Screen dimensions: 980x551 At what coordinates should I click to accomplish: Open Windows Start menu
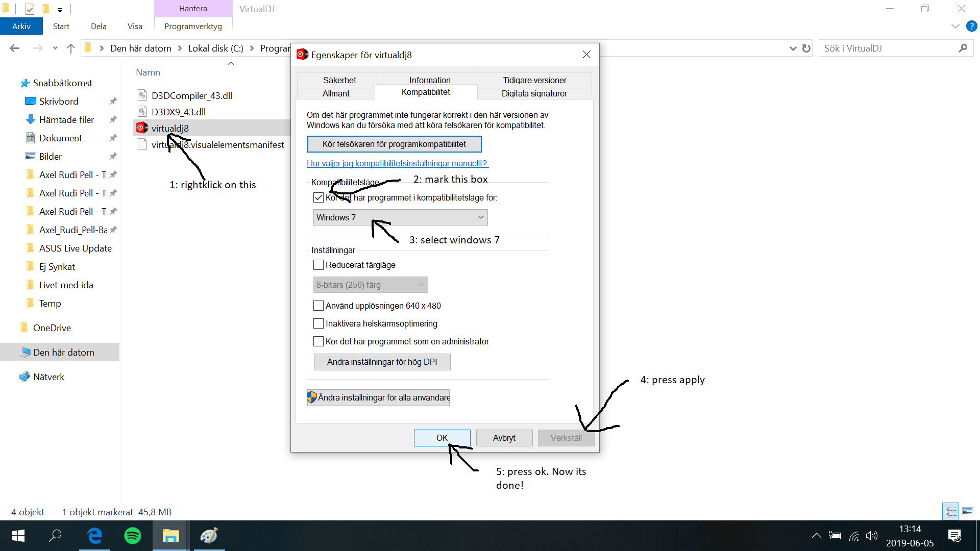click(18, 536)
